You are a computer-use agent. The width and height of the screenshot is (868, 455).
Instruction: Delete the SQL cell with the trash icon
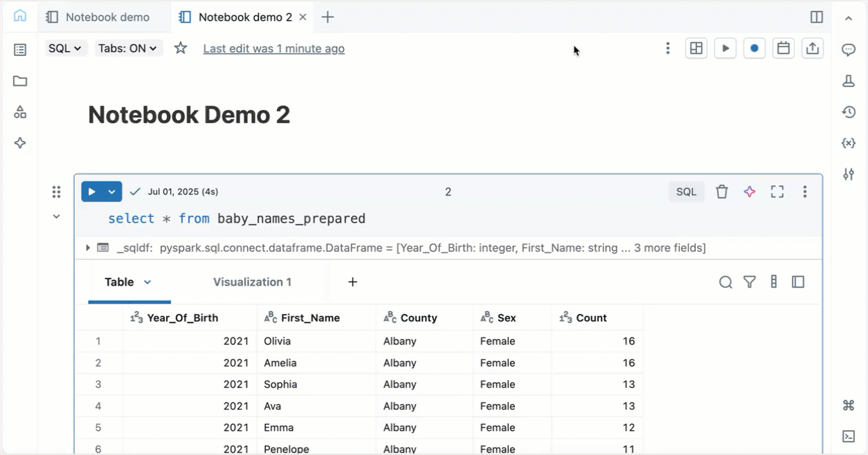pyautogui.click(x=722, y=192)
